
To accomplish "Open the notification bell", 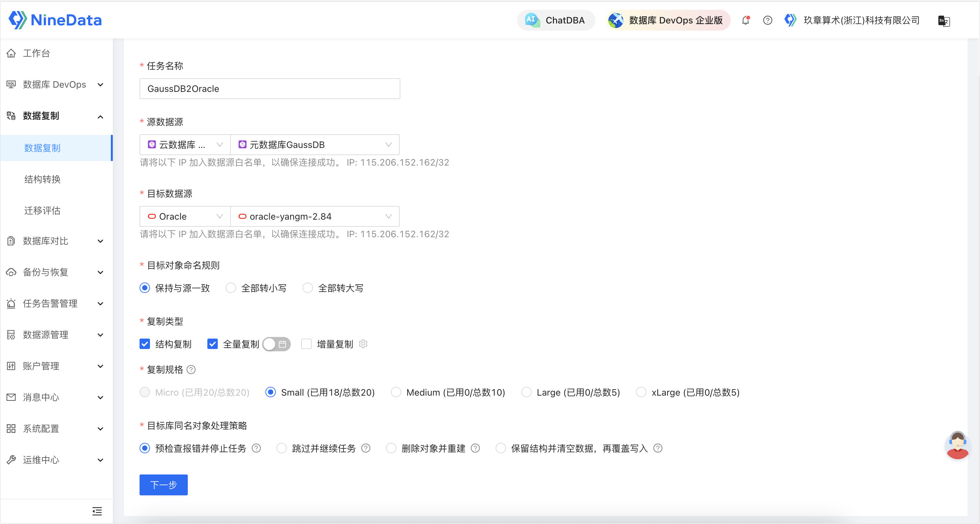I will [x=746, y=20].
